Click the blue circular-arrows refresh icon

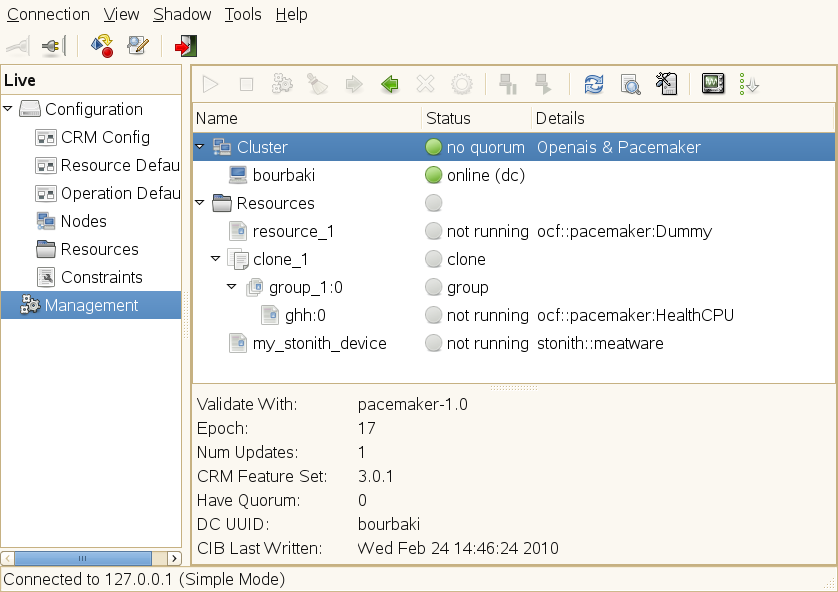click(x=594, y=84)
